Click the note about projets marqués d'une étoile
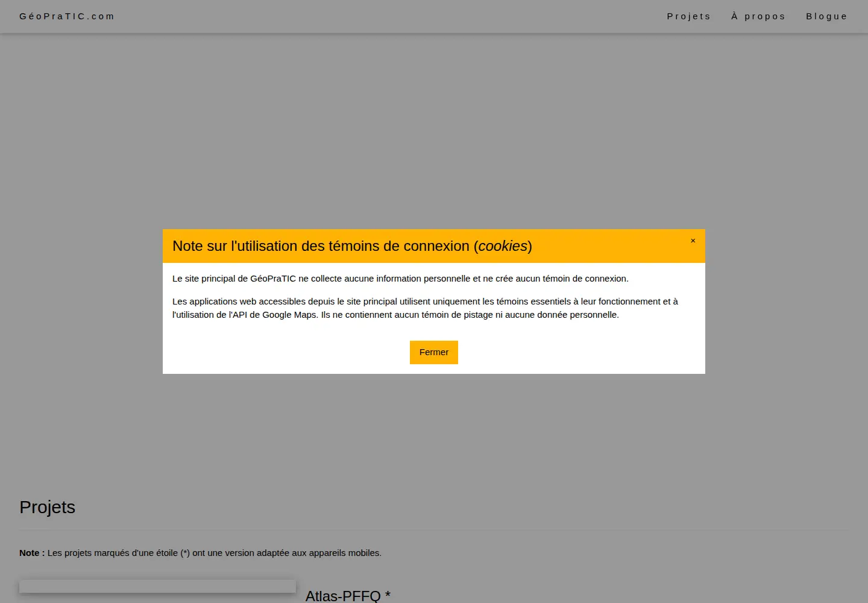The image size is (868, 603). click(x=201, y=553)
